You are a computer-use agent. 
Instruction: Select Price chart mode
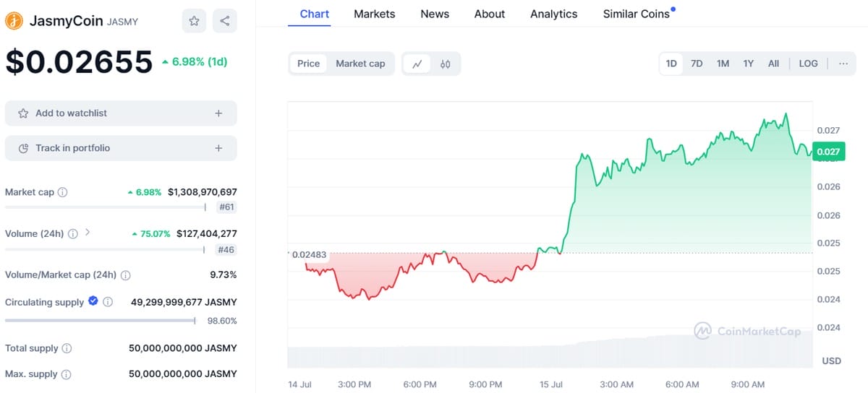(309, 64)
